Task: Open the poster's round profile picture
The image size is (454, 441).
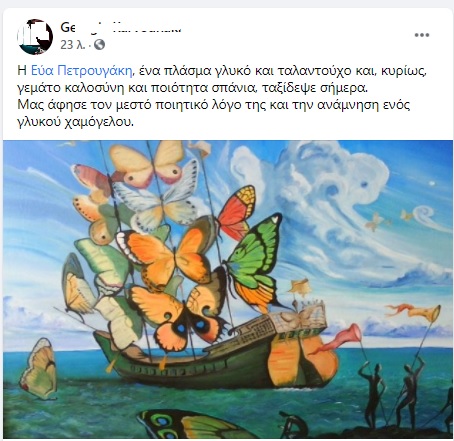Action: [35, 37]
